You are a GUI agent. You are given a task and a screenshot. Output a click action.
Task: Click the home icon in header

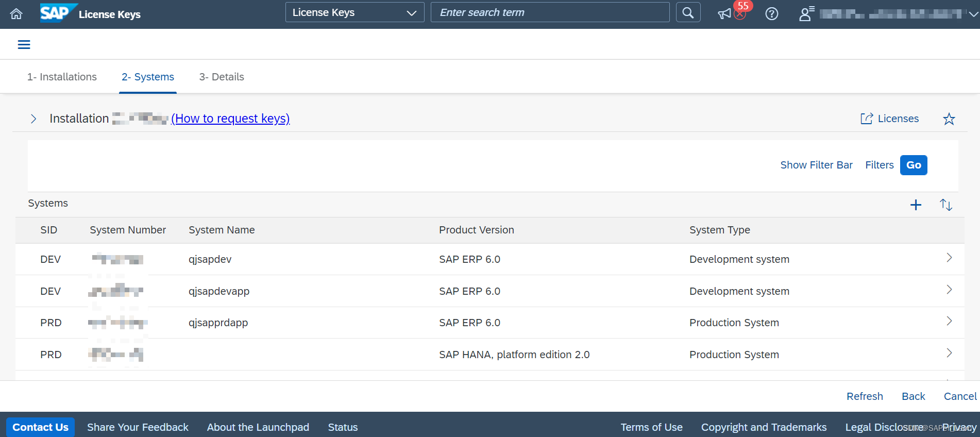click(16, 14)
